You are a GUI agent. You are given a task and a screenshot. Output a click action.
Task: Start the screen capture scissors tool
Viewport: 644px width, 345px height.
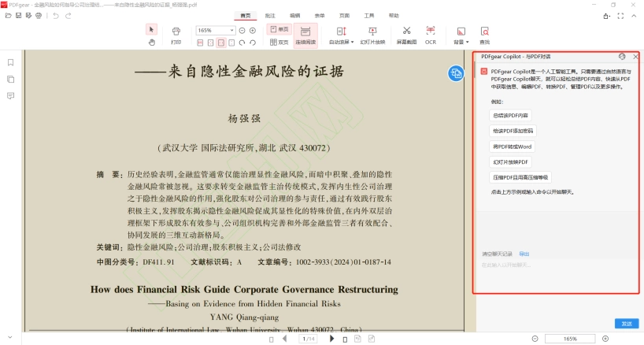(x=406, y=35)
